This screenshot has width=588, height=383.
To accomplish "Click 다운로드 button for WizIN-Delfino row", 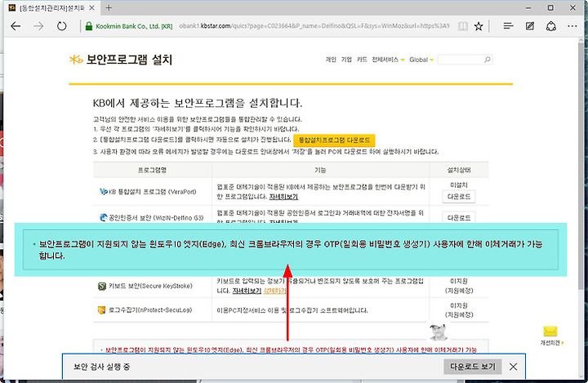I will (459, 217).
